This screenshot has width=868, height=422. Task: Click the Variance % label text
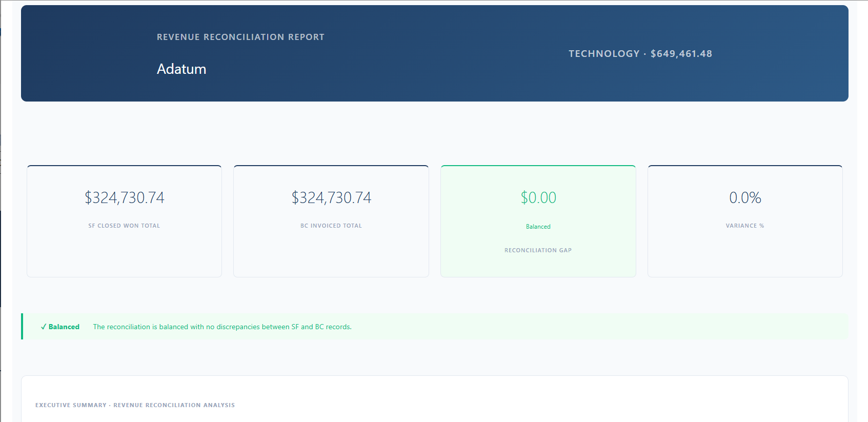point(745,226)
